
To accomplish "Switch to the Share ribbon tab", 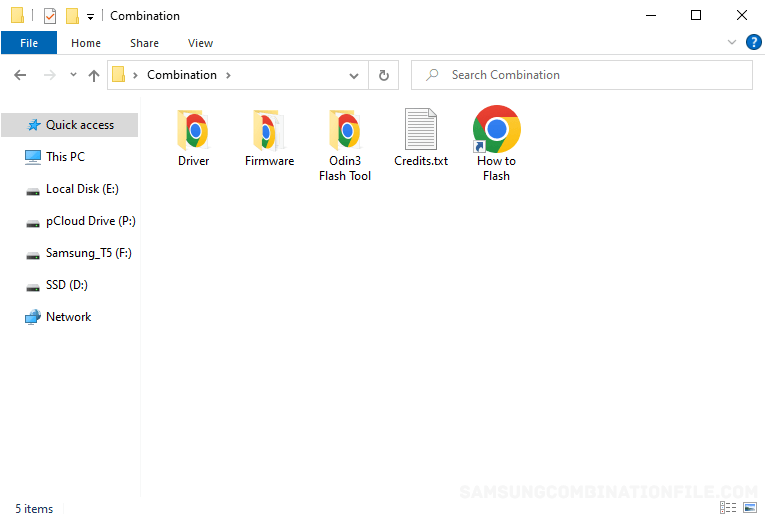I will (144, 43).
